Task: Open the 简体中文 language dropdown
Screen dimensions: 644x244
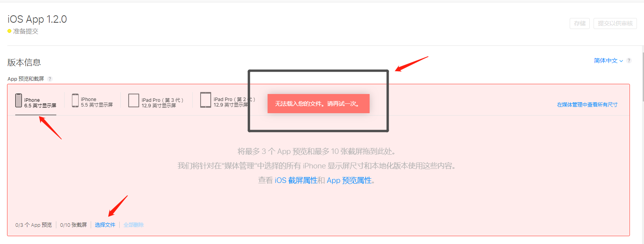Action: coord(608,61)
